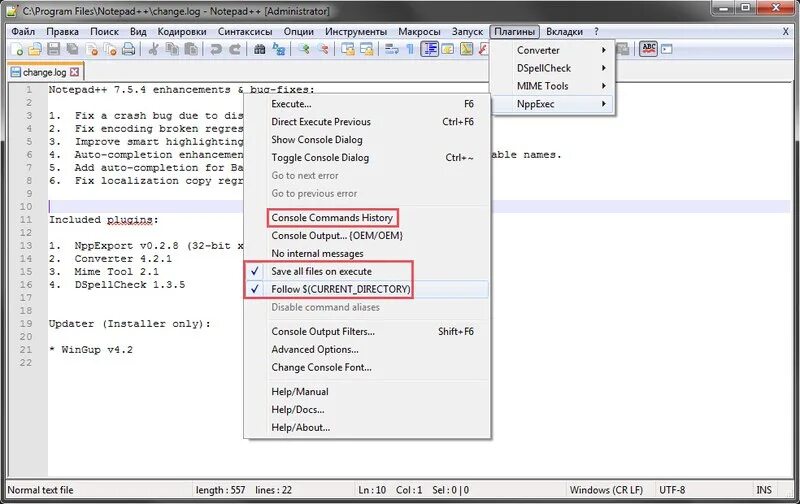Viewport: 800px width, 504px height.
Task: Open the Синтаксисы menu
Action: (245, 32)
